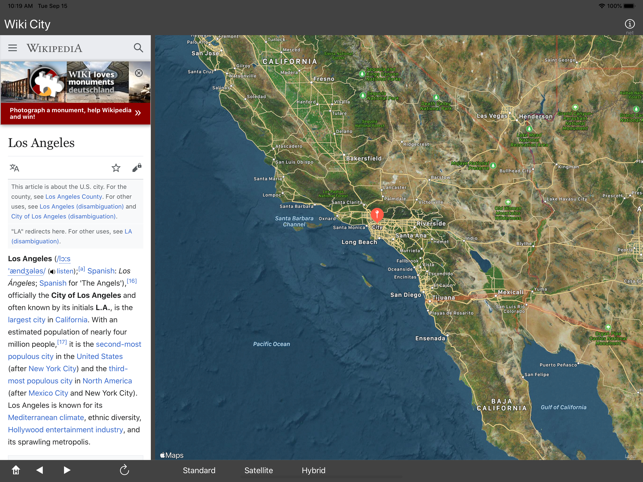Screen dimensions: 643x482
Task: Open the California link
Action: tap(71, 320)
